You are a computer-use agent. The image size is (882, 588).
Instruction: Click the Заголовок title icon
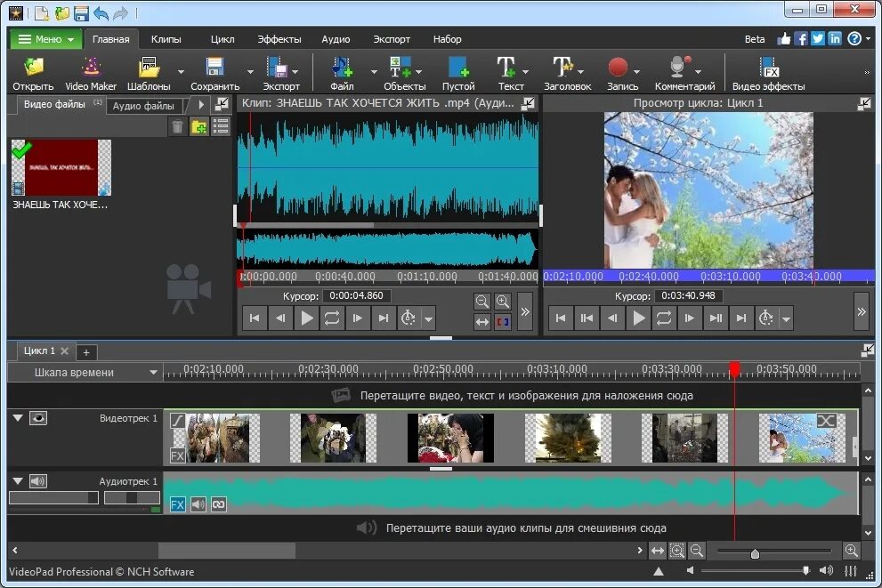click(x=562, y=68)
